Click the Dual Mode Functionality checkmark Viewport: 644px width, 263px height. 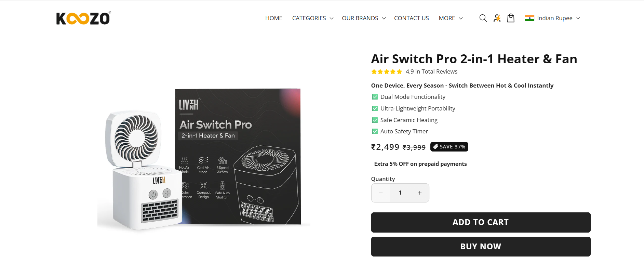pyautogui.click(x=375, y=97)
